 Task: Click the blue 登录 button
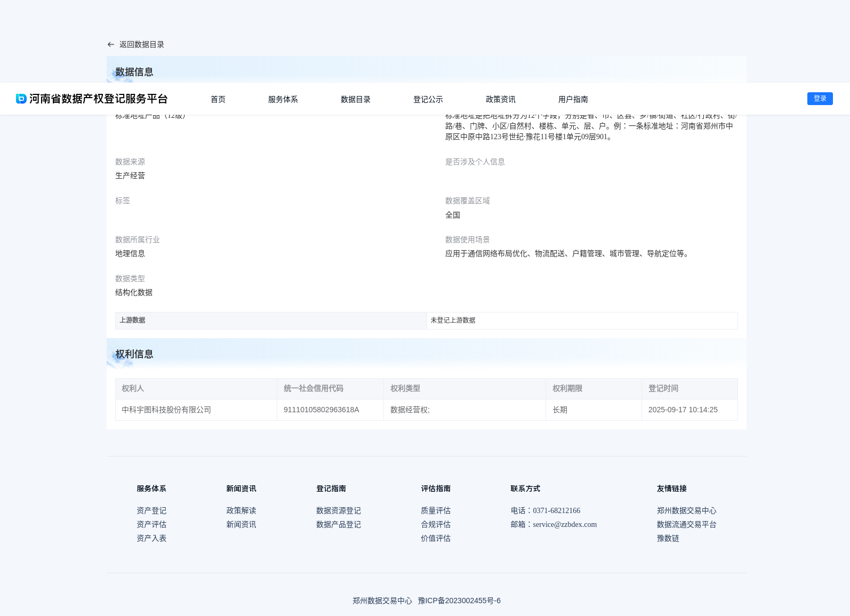pyautogui.click(x=820, y=99)
